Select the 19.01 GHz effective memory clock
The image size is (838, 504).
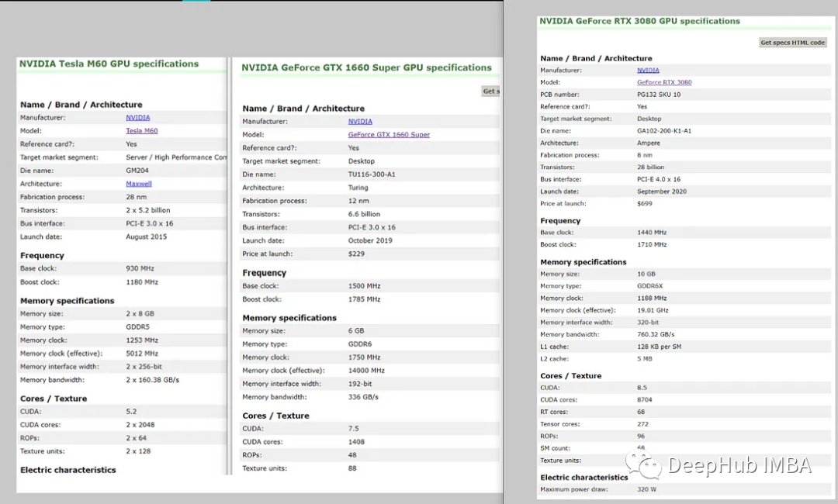(653, 310)
